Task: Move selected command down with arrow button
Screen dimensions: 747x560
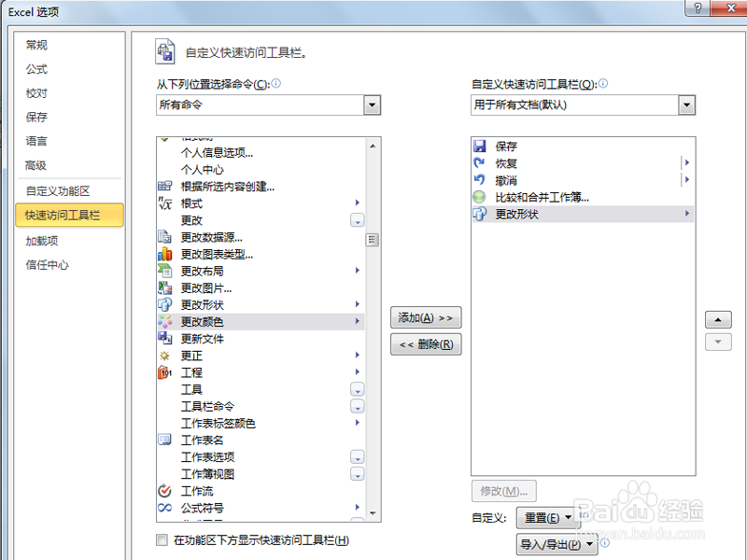Action: coord(718,342)
